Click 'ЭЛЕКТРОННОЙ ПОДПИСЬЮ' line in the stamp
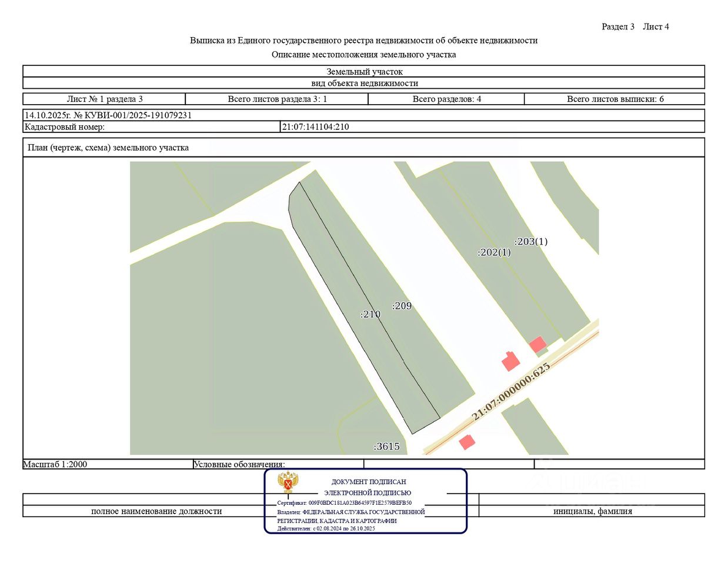This screenshot has height=563, width=728. 368,493
